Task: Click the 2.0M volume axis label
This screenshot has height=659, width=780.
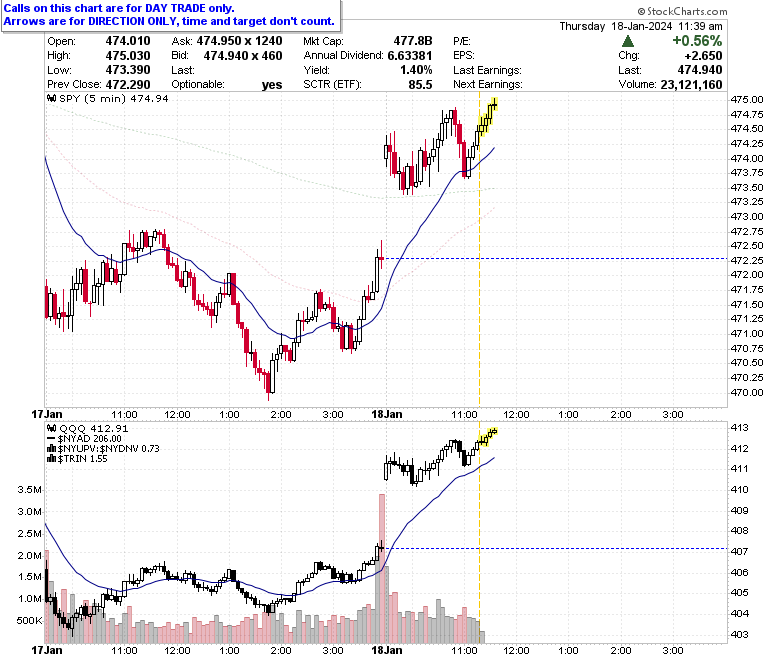Action: (x=29, y=556)
